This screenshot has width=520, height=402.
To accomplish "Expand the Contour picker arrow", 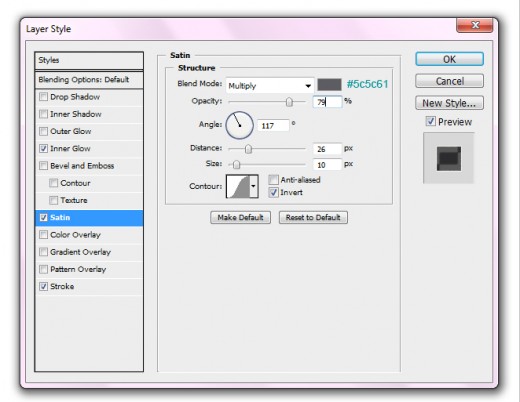I will tap(254, 186).
